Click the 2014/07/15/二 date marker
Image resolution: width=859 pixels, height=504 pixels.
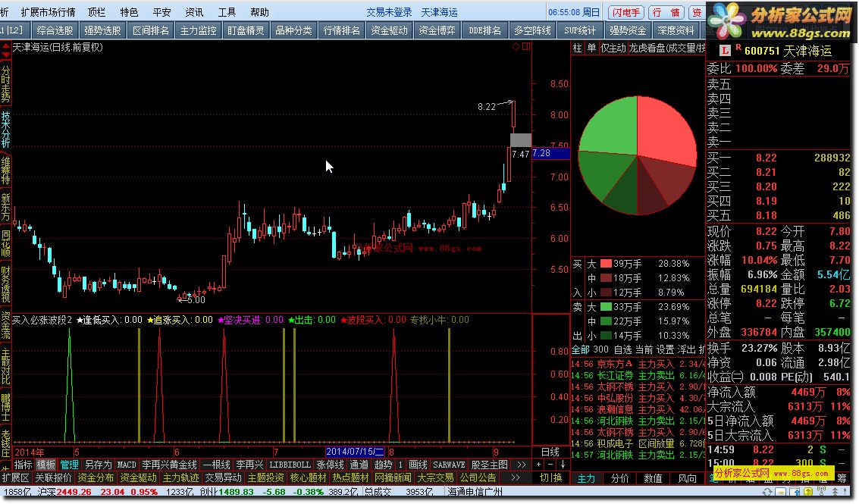355,452
